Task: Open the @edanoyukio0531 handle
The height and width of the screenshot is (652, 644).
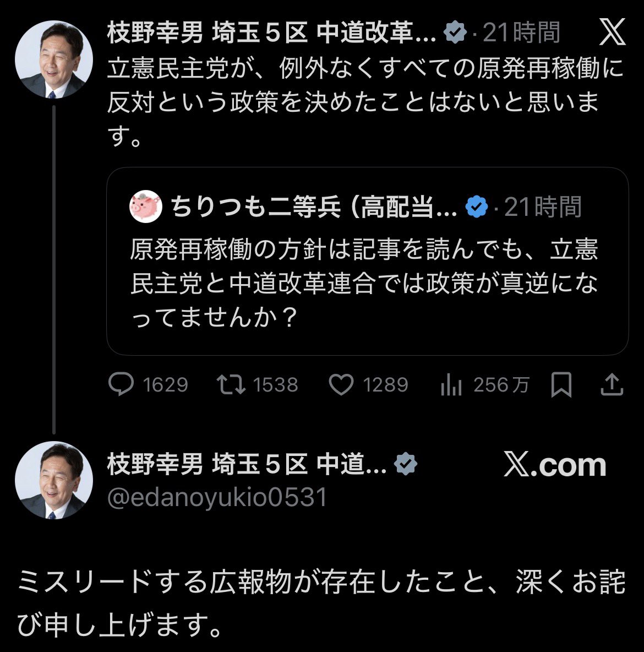Action: click(x=217, y=498)
